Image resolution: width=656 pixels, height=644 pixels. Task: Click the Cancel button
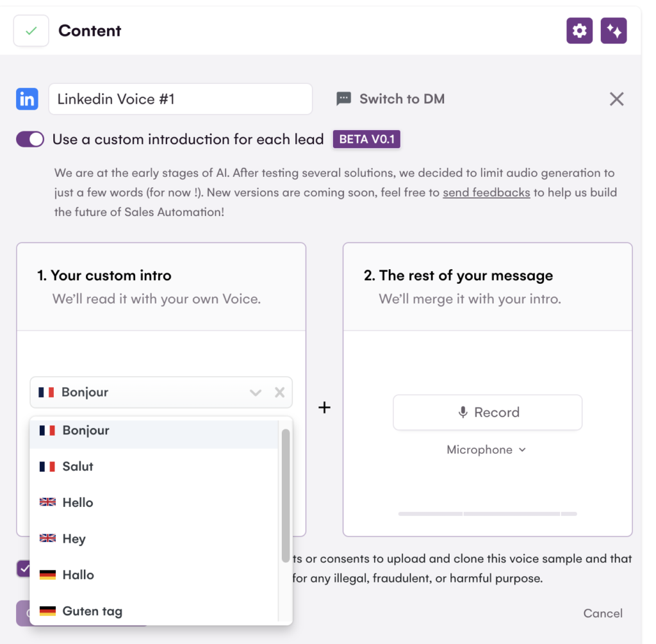[603, 613]
